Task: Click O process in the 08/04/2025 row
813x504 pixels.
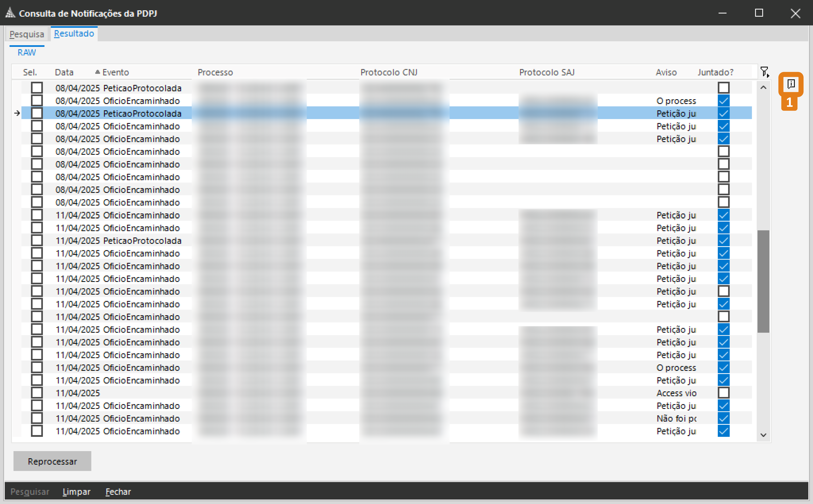Action: (676, 101)
